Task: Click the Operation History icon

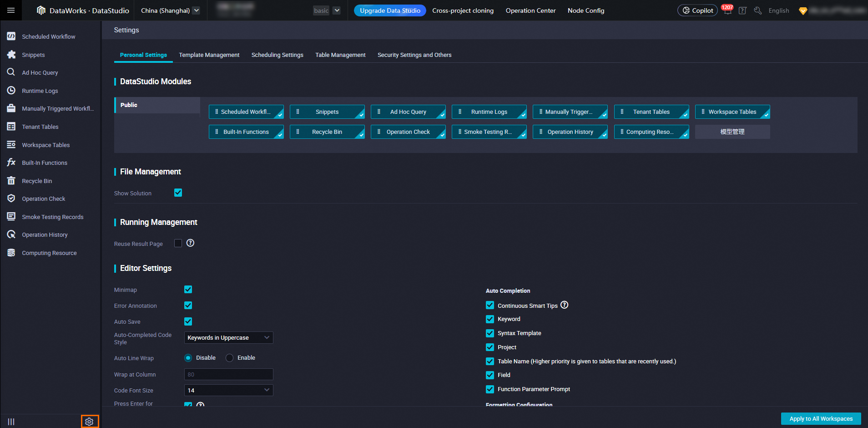Action: click(11, 234)
